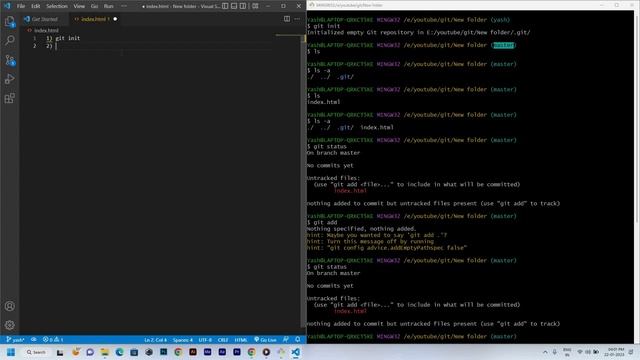Open the Search view in the activity bar
640x360 pixels.
click(9, 40)
